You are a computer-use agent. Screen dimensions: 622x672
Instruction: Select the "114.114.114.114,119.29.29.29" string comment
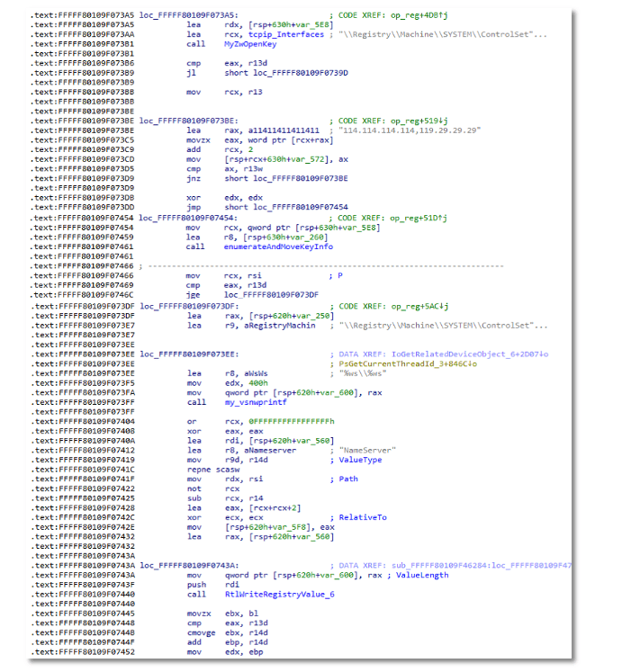410,130
